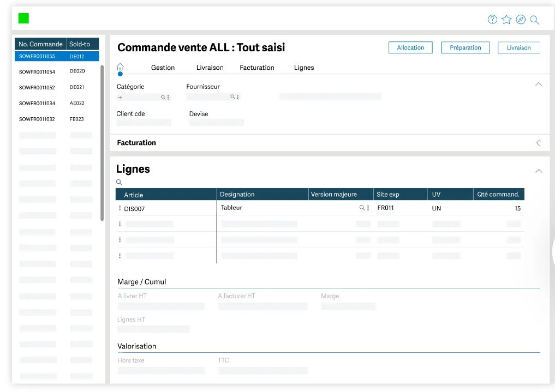The image size is (555, 392).
Task: Click the green logo square
Action: click(x=23, y=19)
